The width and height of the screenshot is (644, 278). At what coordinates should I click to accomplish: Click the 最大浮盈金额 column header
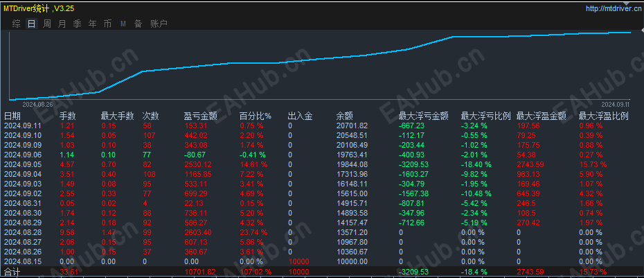[542, 116]
